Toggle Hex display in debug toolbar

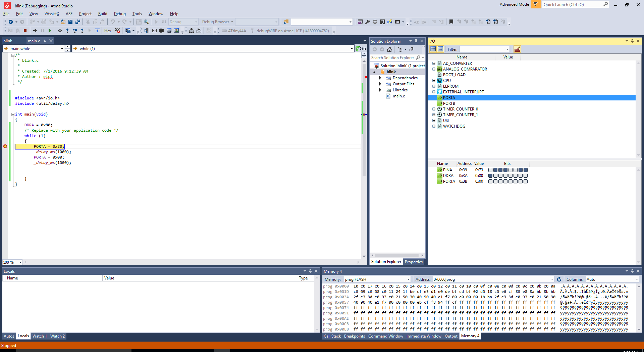(x=108, y=31)
